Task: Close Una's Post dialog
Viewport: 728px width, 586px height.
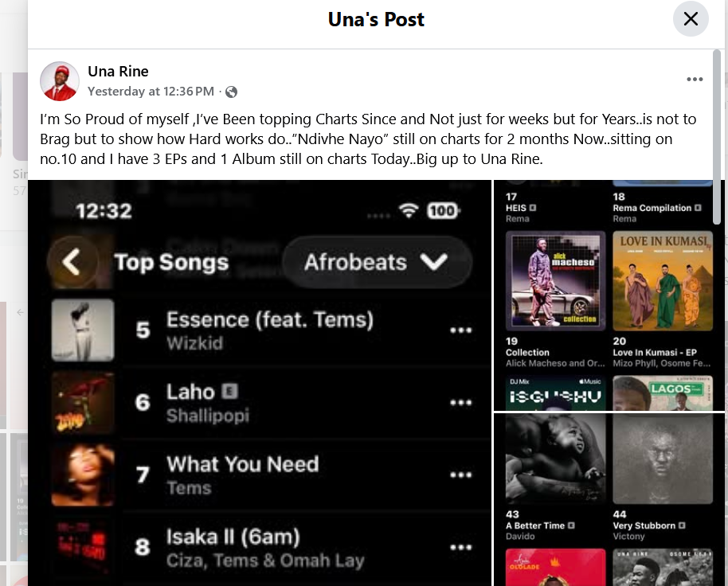Action: coord(691,19)
